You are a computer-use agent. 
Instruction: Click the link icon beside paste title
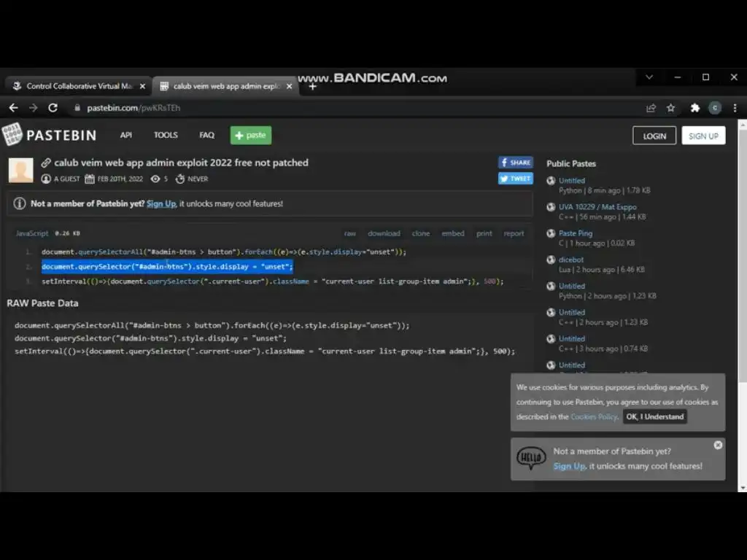(46, 163)
